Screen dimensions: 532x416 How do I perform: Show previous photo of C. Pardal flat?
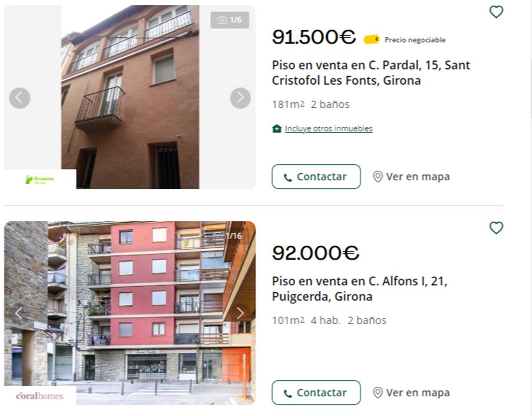(x=20, y=98)
